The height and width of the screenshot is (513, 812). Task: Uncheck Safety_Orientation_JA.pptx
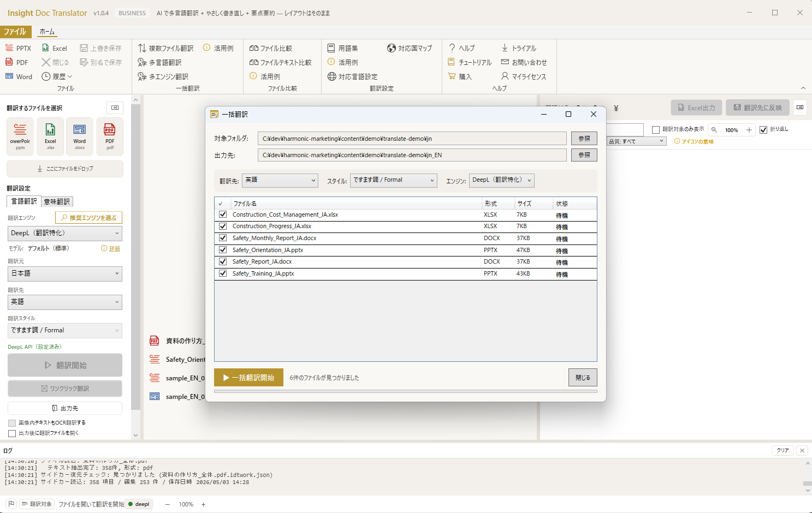pos(223,250)
